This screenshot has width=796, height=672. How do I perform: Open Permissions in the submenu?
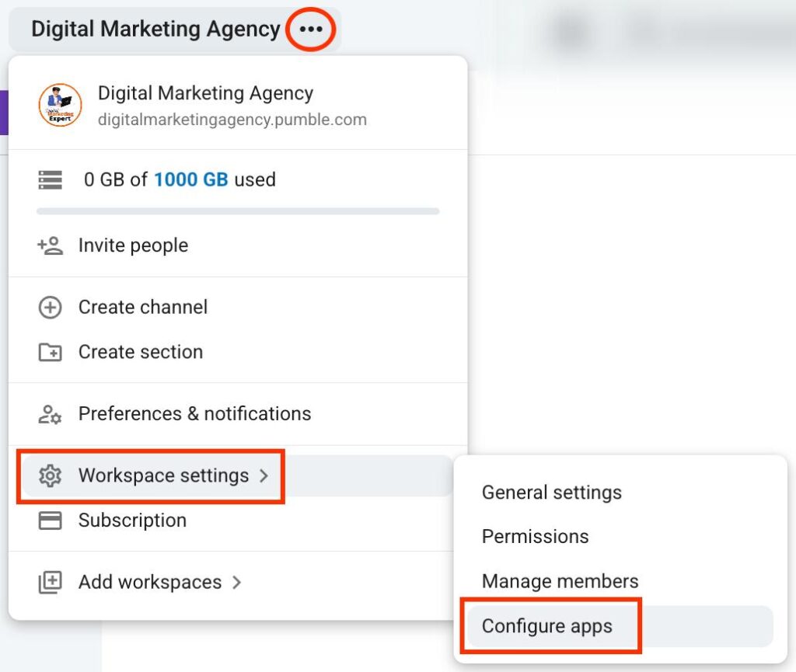[620, 537]
